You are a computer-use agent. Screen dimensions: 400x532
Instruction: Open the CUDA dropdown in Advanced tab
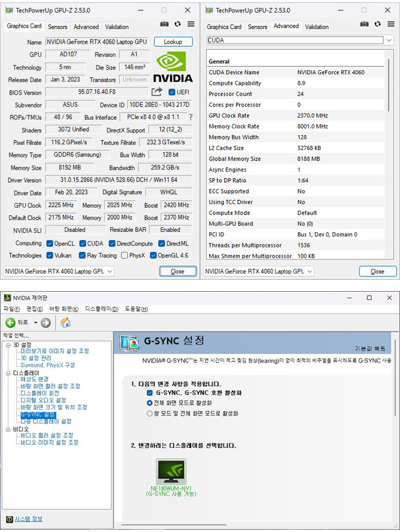pos(389,41)
